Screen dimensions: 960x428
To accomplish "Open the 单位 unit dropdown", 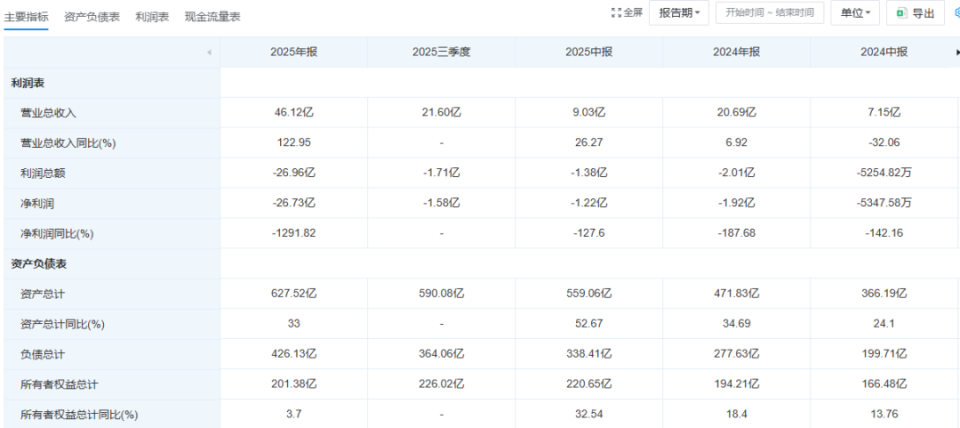I will click(x=855, y=13).
